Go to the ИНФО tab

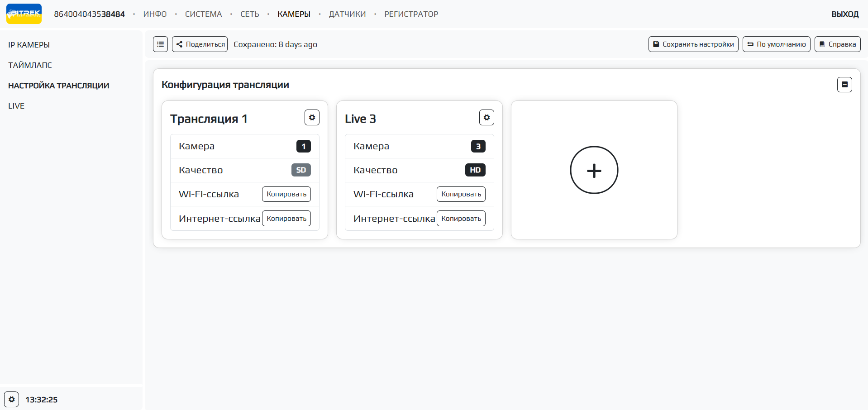[155, 14]
